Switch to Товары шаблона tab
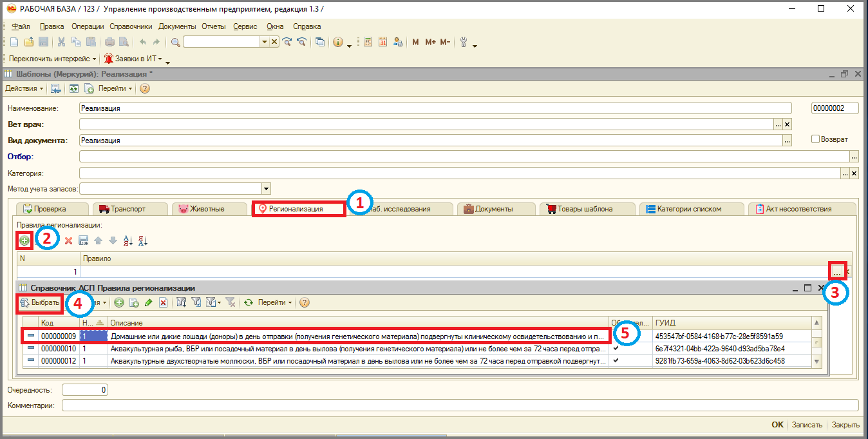Screen dimensions: 868x439 (x=587, y=209)
